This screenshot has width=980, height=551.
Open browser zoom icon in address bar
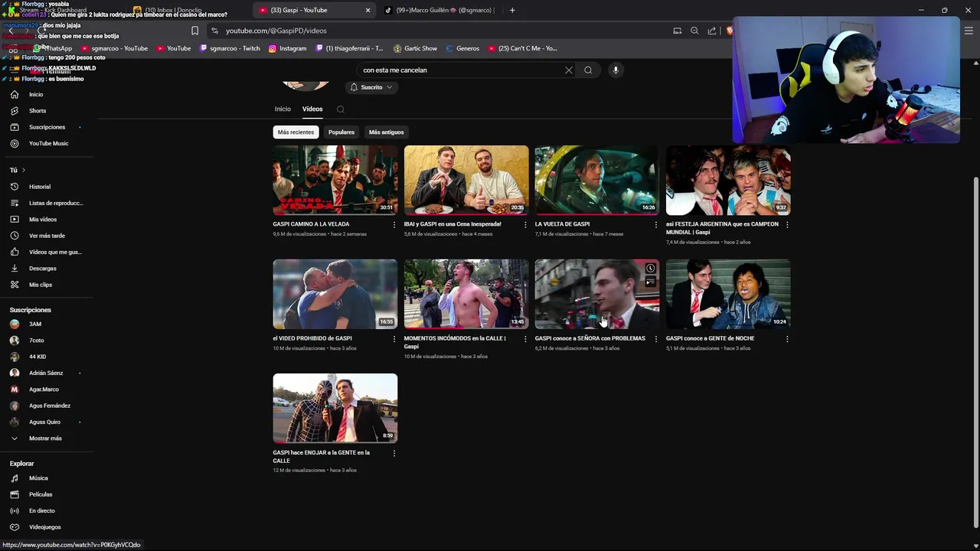tap(694, 31)
